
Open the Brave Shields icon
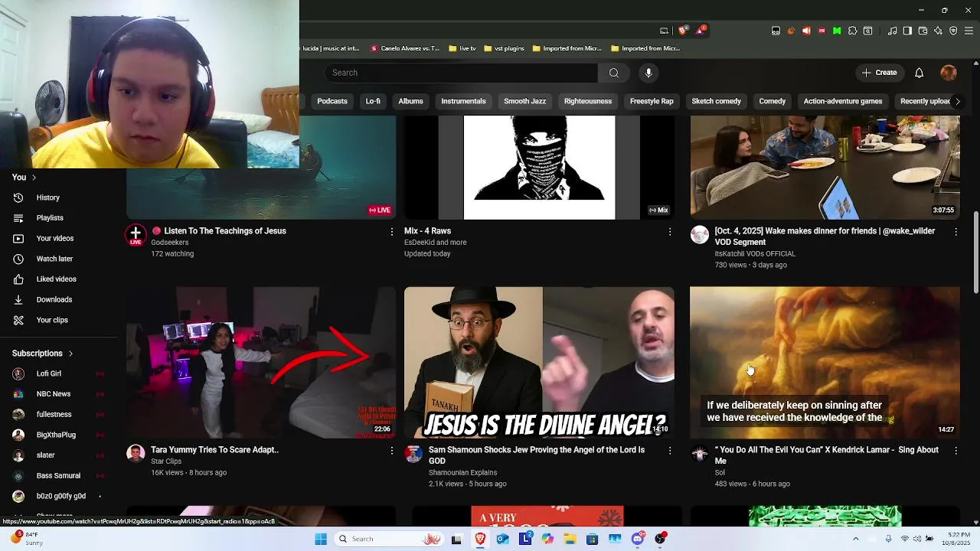click(x=683, y=31)
